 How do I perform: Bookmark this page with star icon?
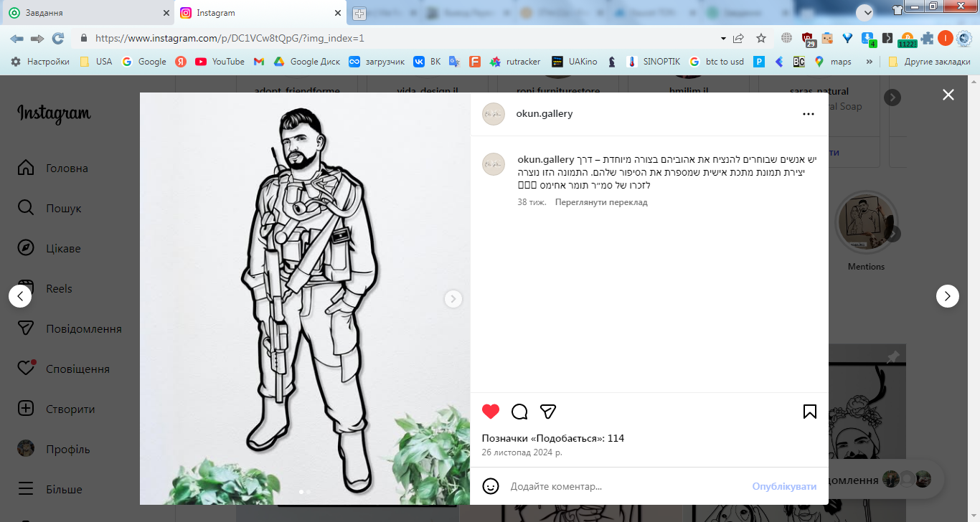pos(761,38)
